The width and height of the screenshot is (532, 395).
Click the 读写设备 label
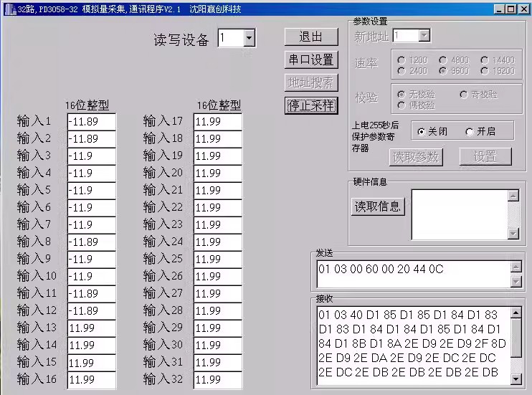pyautogui.click(x=181, y=40)
